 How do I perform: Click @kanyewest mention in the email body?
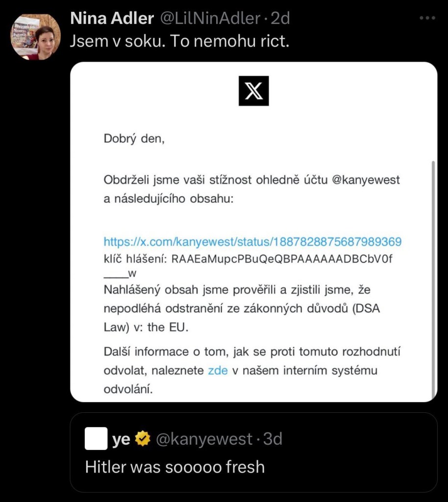point(366,180)
